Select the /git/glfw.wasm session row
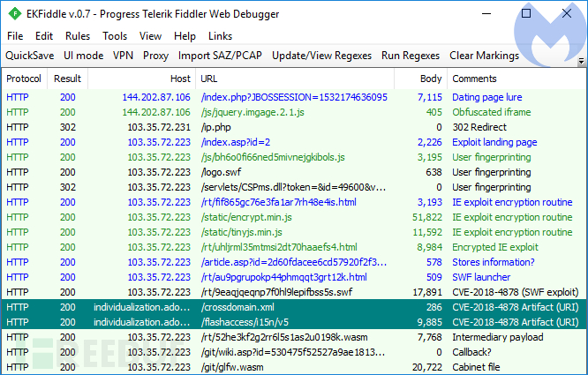588x375 pixels. 294,367
